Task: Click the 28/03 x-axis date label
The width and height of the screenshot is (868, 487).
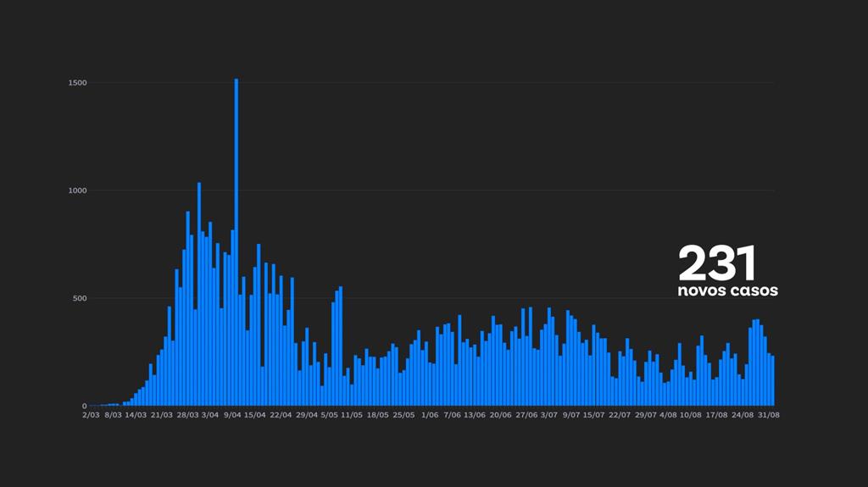Action: pos(186,416)
